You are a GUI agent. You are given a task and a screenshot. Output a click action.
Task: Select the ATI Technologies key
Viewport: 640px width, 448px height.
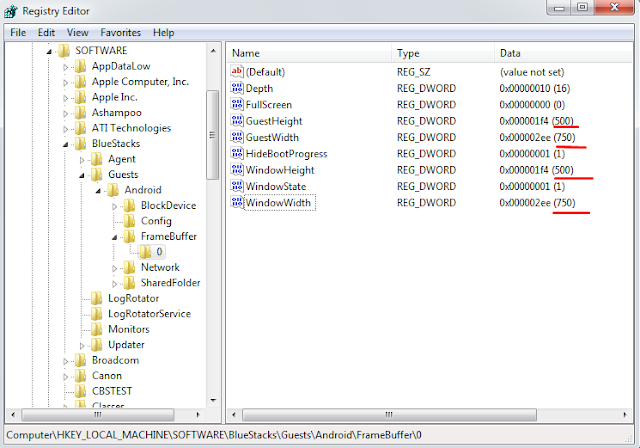tap(131, 128)
